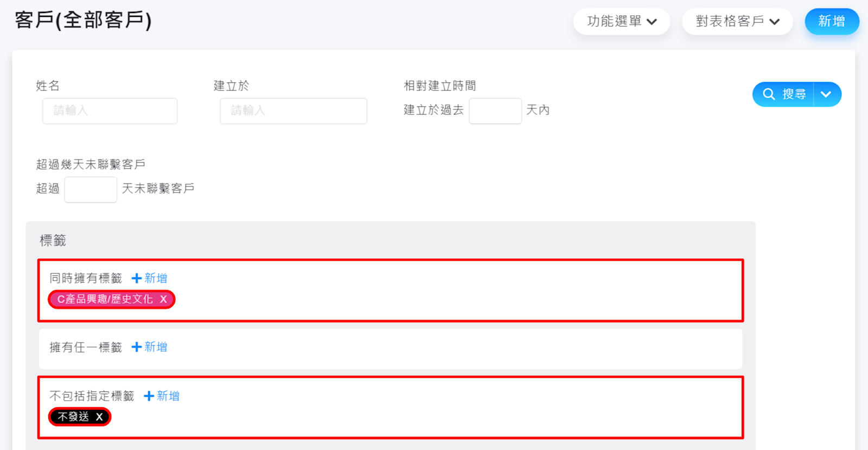Screen dimensions: 868x450
Task: Click 新增 link for 同時擁有標籤
Action: (156, 279)
